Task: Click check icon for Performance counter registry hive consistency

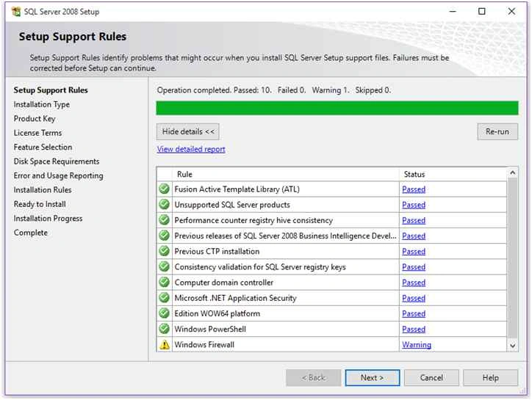Action: [164, 220]
